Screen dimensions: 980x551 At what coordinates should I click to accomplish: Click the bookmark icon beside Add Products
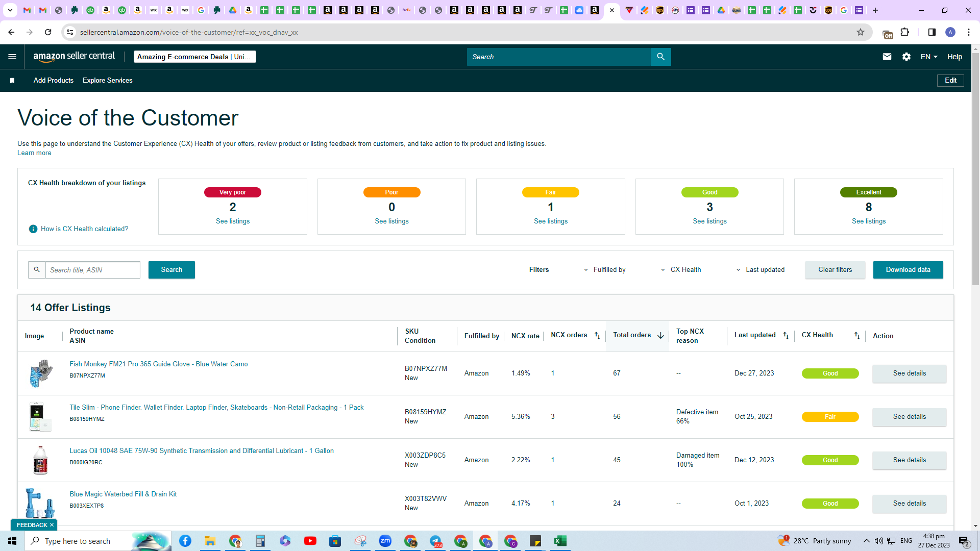pos(12,81)
